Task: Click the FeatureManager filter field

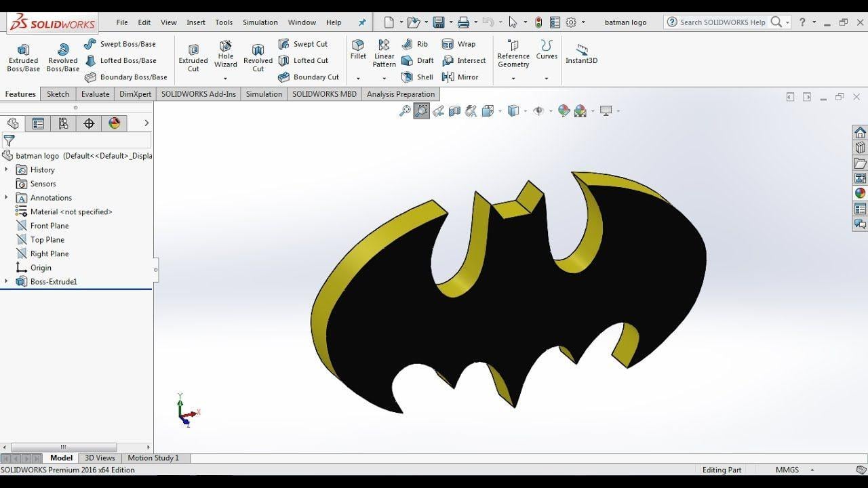Action: (x=76, y=141)
